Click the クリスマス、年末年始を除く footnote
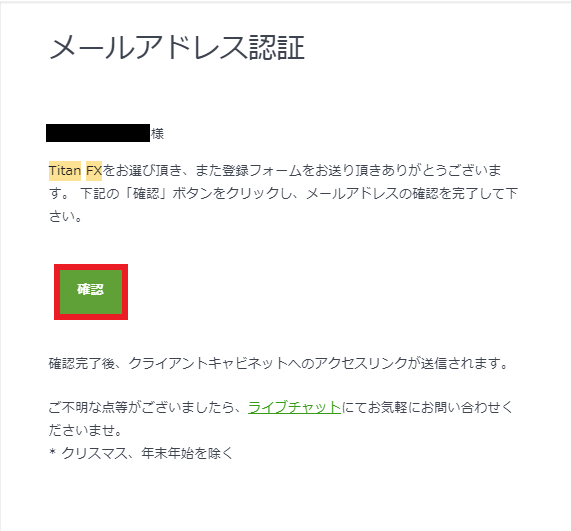Screen dimensions: 571x531 147,453
